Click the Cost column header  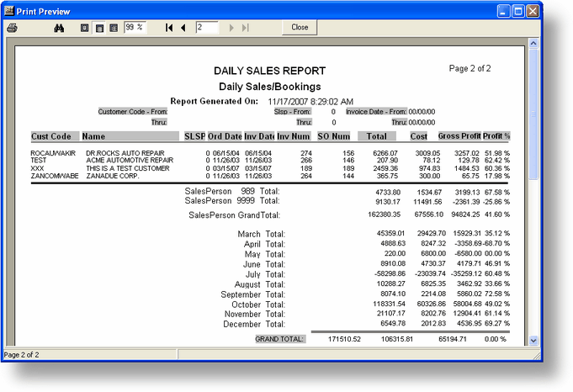tap(418, 136)
